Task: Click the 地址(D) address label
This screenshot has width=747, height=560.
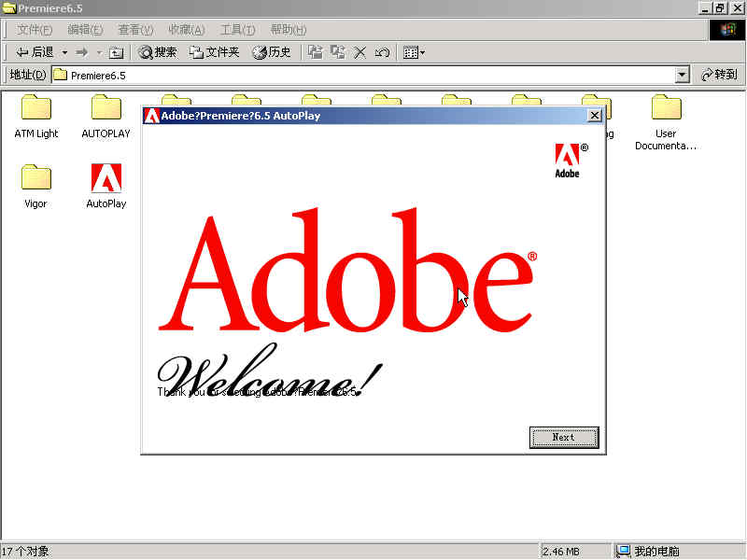Action: pyautogui.click(x=28, y=75)
